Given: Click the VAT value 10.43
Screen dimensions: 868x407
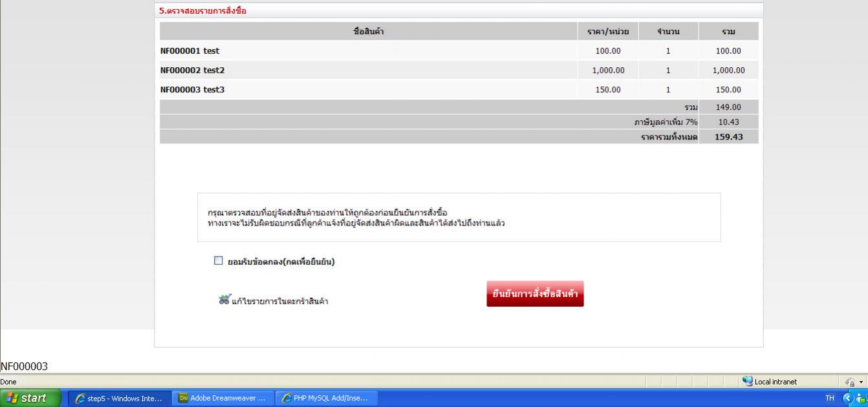Looking at the screenshot, I should (x=728, y=122).
